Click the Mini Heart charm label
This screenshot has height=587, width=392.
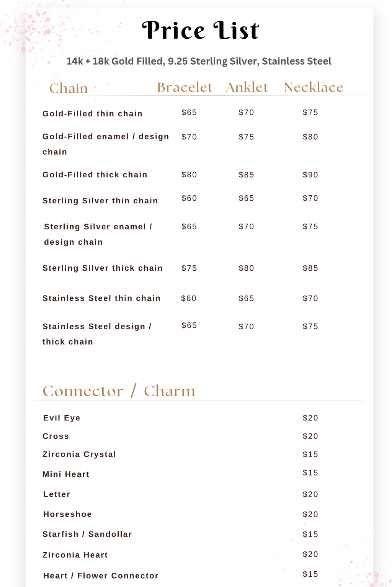(x=66, y=474)
